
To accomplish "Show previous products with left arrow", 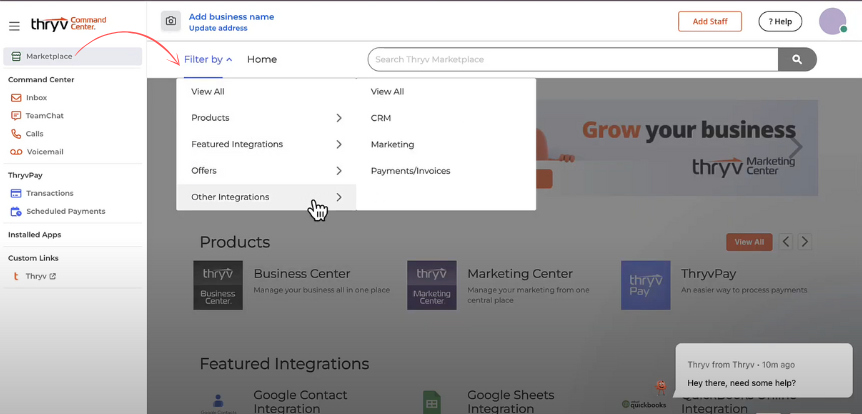I will point(786,242).
